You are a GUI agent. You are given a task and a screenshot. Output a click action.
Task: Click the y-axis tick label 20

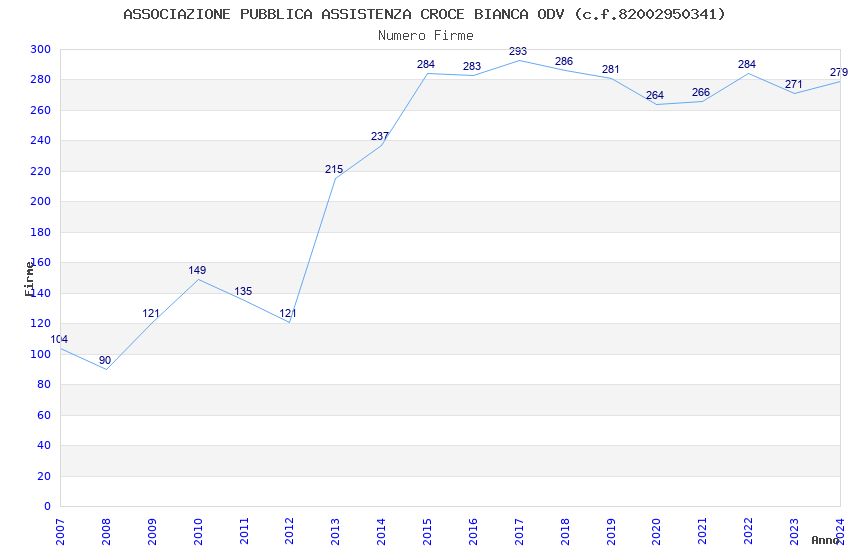click(44, 476)
